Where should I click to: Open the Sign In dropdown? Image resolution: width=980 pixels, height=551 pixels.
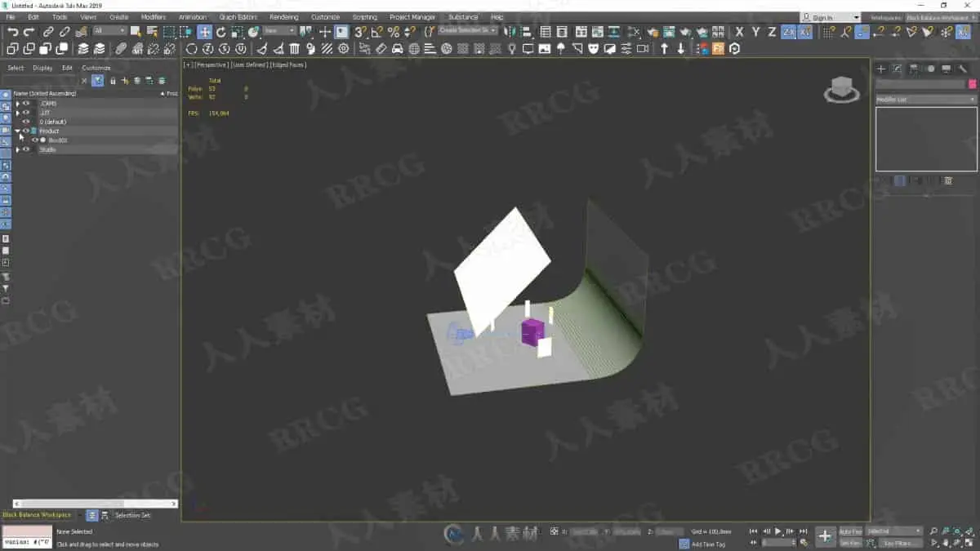pos(831,17)
